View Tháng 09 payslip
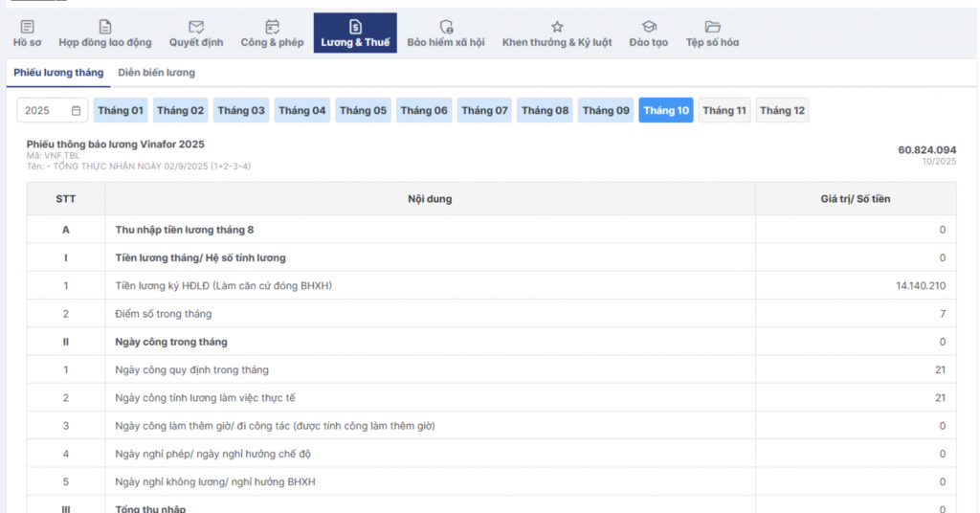 (x=607, y=111)
